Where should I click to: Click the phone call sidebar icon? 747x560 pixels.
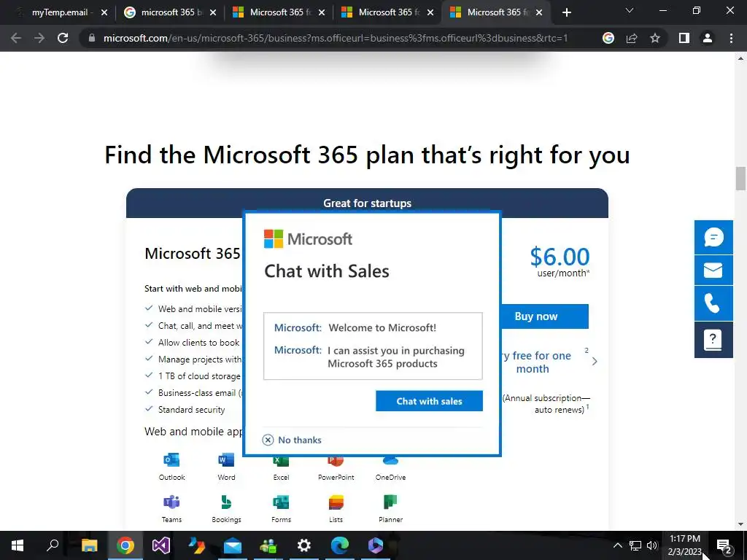[x=713, y=303]
